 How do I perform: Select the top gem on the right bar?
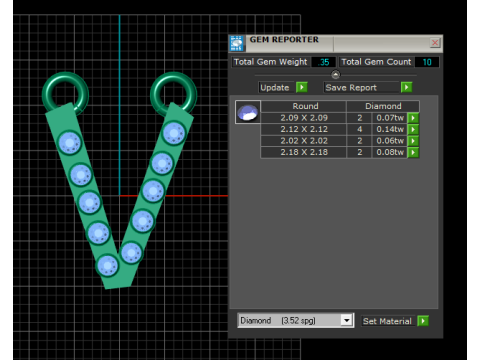click(174, 133)
